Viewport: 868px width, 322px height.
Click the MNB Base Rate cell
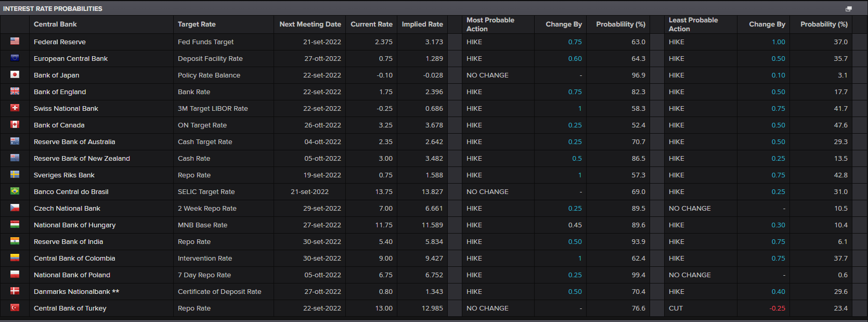coord(202,225)
